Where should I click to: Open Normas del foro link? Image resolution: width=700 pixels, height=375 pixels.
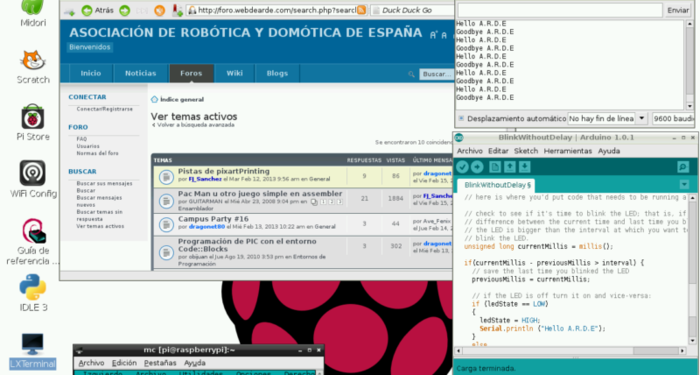point(97,153)
